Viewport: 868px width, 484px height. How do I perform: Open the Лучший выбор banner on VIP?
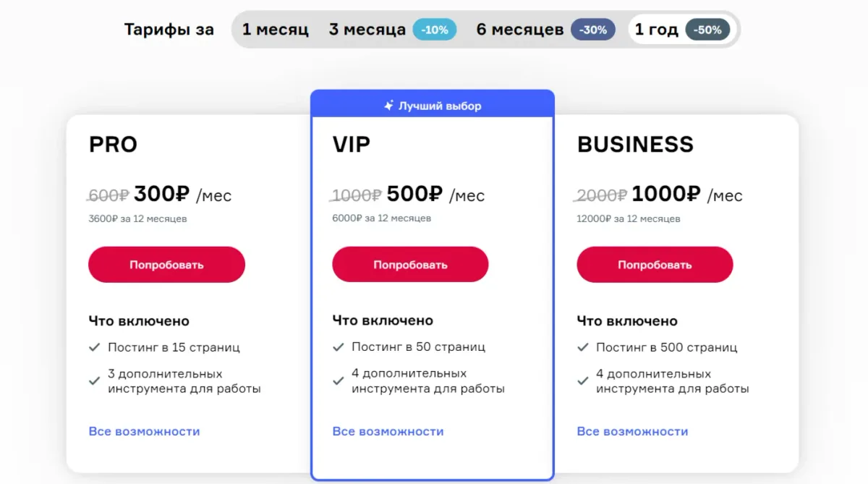coord(432,104)
